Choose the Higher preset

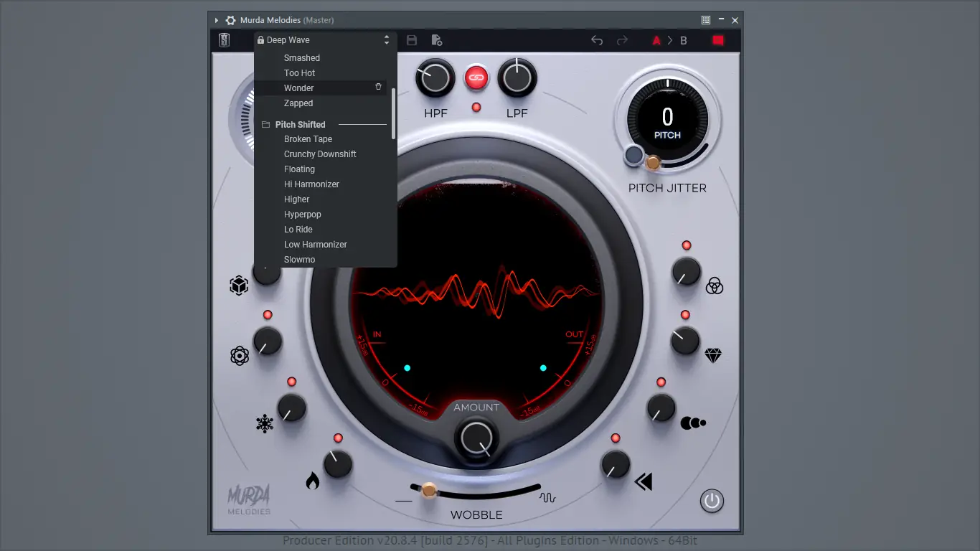coord(297,199)
